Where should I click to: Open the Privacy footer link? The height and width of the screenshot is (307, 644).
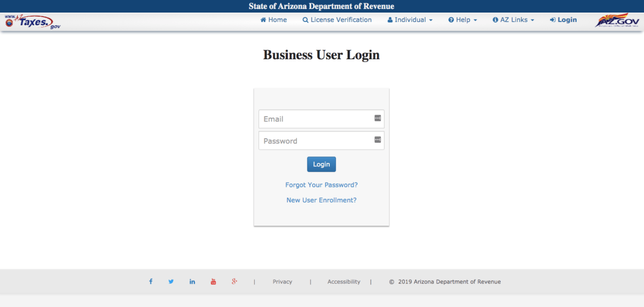[x=282, y=282]
